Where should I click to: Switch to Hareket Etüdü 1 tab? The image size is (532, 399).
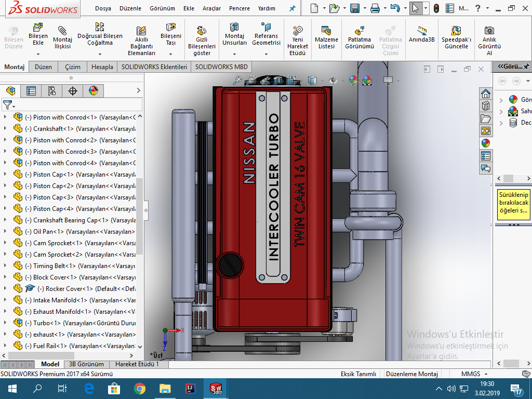click(x=137, y=364)
